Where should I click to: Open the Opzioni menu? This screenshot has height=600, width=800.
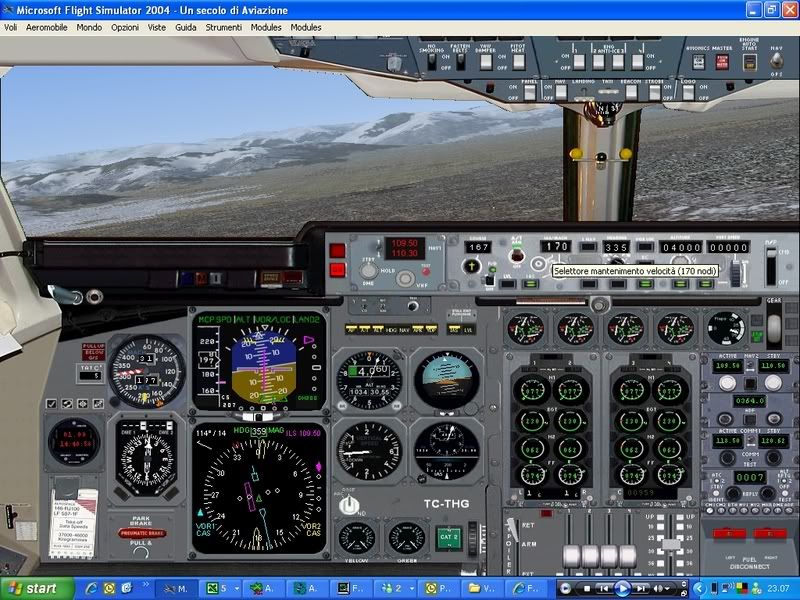tap(125, 28)
